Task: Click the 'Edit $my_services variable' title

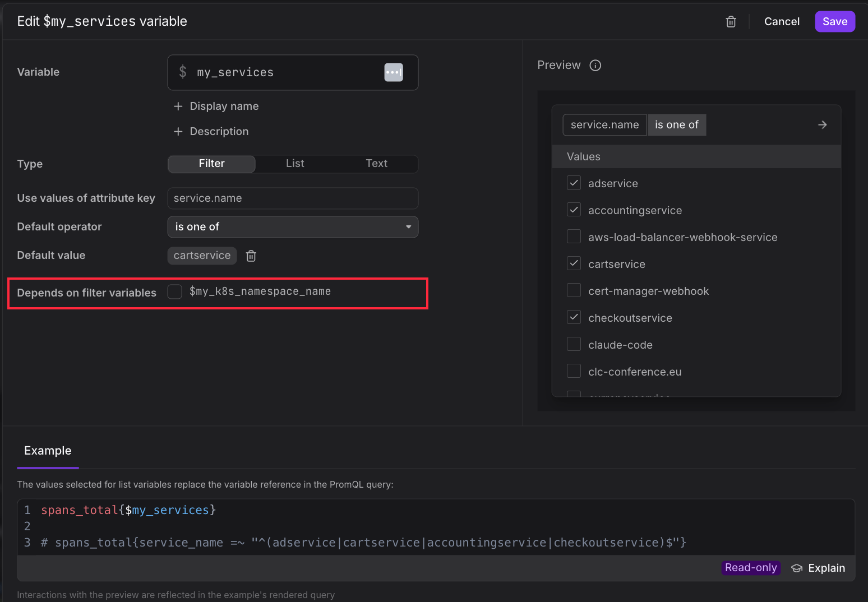Action: click(x=102, y=21)
